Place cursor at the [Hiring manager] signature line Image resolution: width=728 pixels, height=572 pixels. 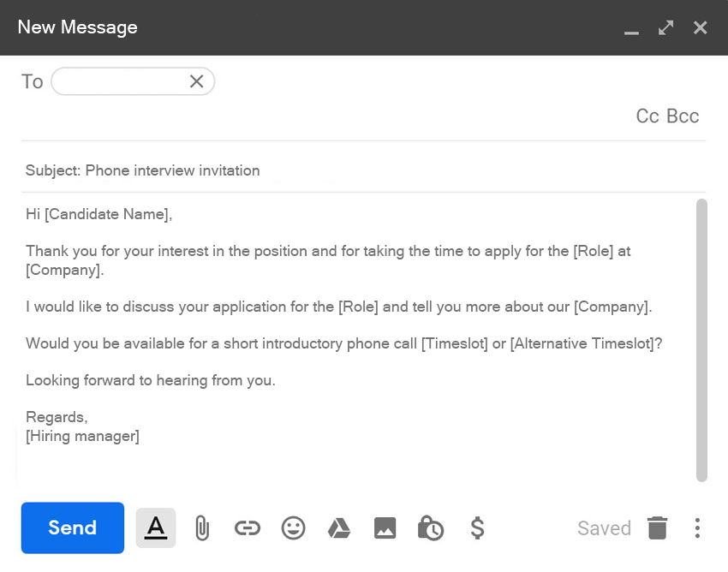click(83, 437)
